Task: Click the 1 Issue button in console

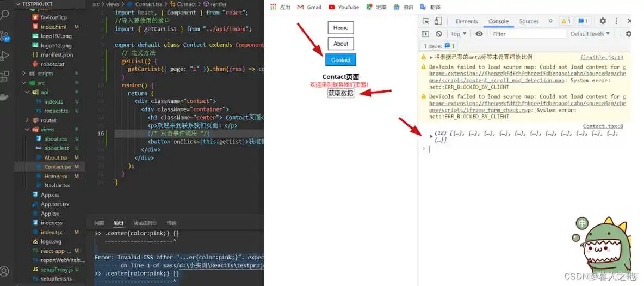Action: [438, 46]
